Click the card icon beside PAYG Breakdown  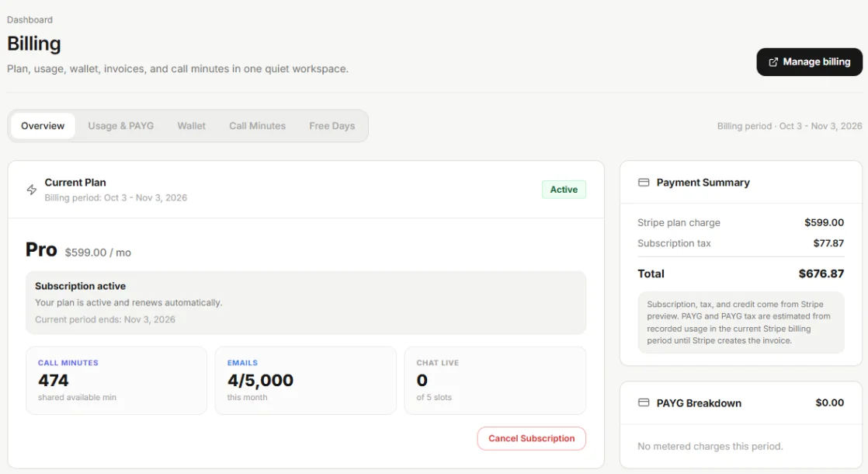tap(644, 403)
